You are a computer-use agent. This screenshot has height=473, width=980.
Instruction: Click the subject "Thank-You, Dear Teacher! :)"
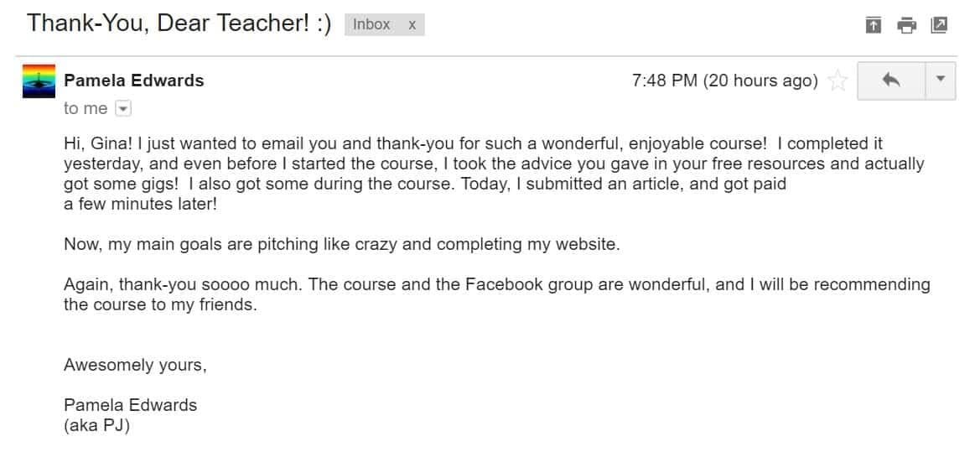pos(179,23)
